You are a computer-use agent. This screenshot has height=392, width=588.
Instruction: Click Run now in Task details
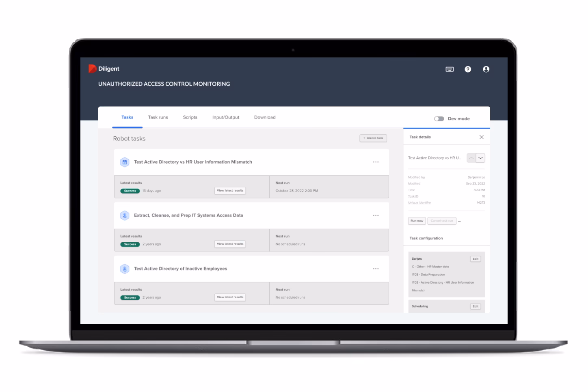tap(417, 221)
